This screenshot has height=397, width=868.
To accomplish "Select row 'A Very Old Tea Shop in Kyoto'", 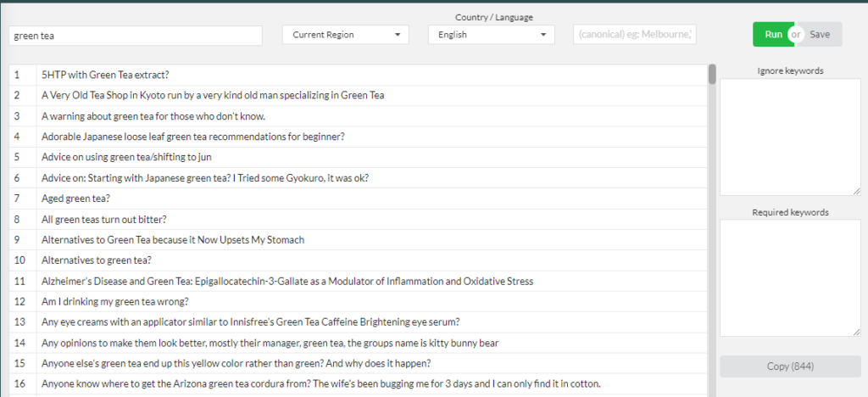I will (x=359, y=95).
